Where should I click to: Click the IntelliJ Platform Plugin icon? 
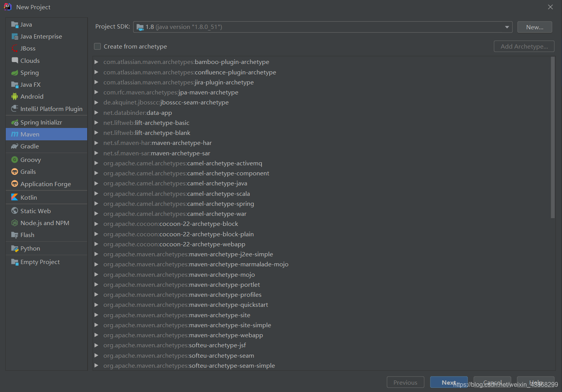pyautogui.click(x=15, y=109)
